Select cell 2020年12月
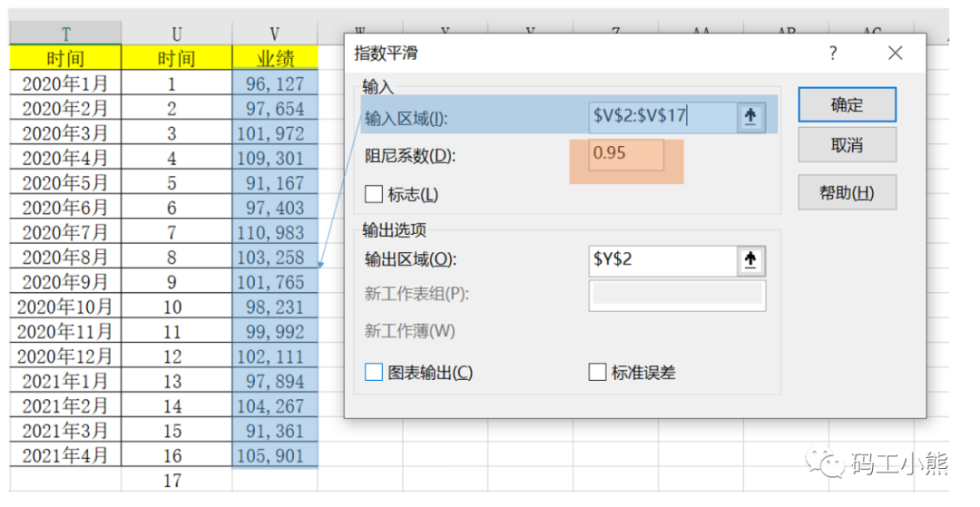The height and width of the screenshot is (507, 980). [x=65, y=356]
